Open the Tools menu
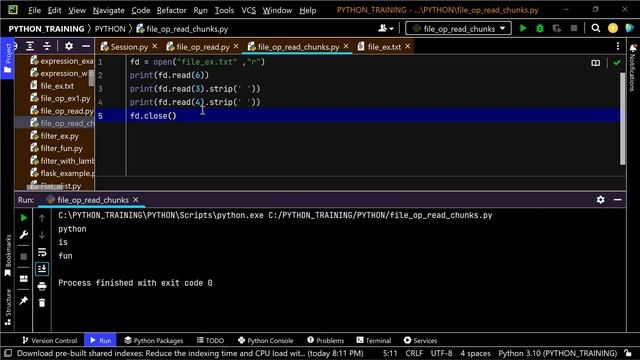 (x=224, y=10)
